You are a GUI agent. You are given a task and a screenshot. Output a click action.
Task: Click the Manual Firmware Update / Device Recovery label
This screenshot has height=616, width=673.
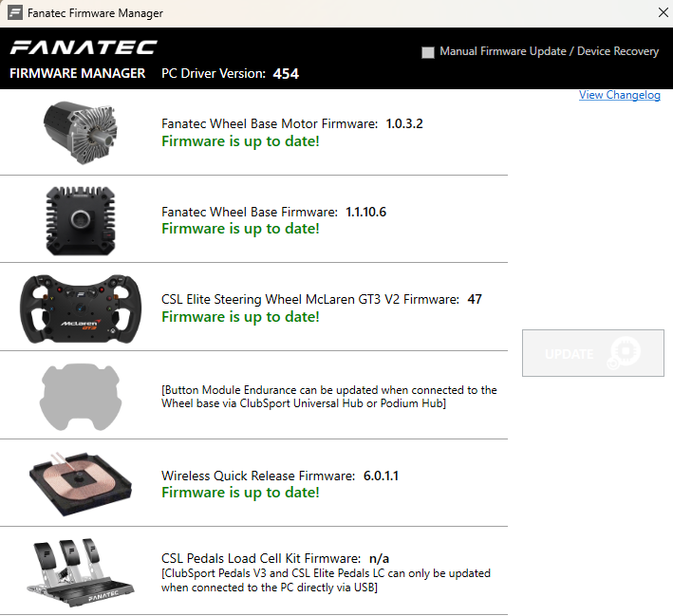(x=549, y=51)
